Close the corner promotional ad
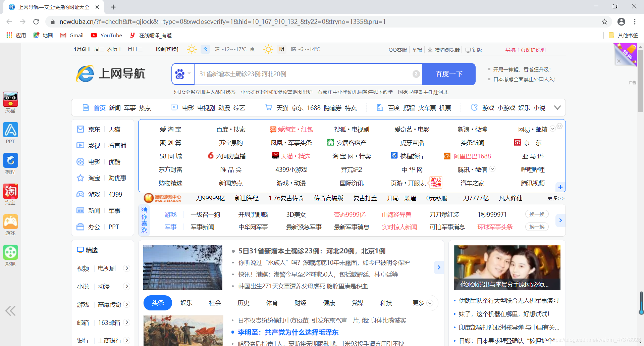Viewport: 644px width, 346px height. coord(619,61)
